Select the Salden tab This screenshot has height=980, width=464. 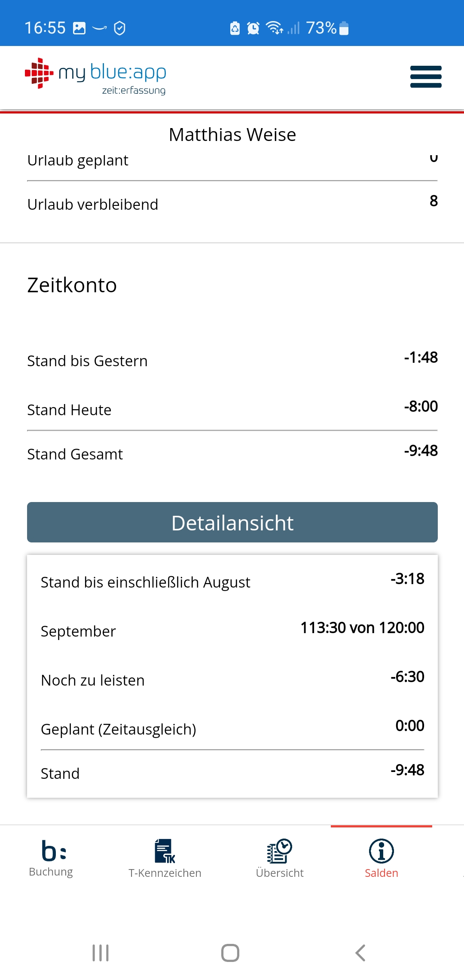click(x=382, y=858)
